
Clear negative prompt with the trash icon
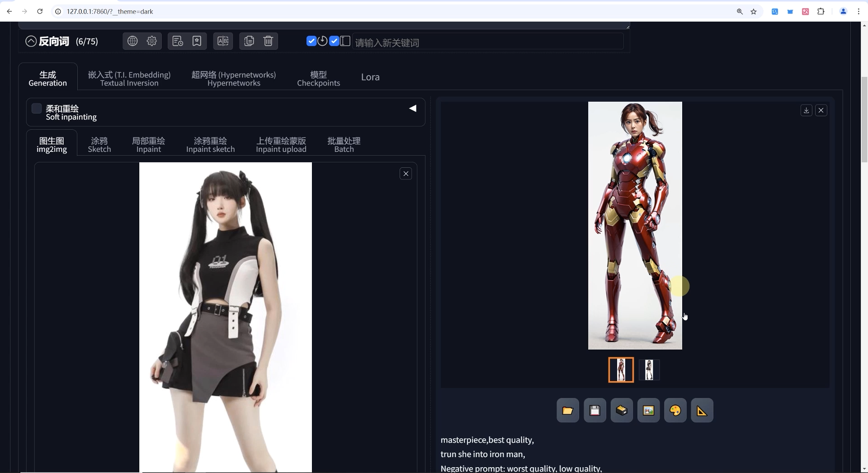[x=268, y=41]
